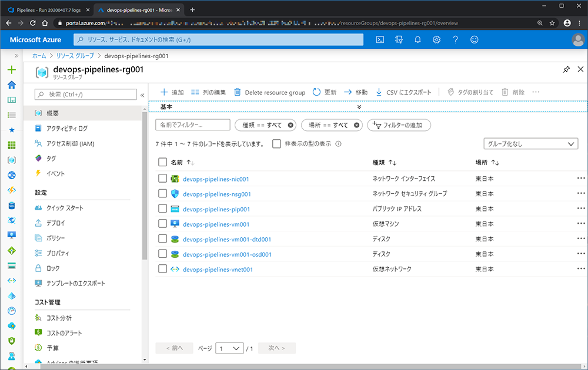Open the devops-pipelines-vnet001 resource link

pos(218,269)
